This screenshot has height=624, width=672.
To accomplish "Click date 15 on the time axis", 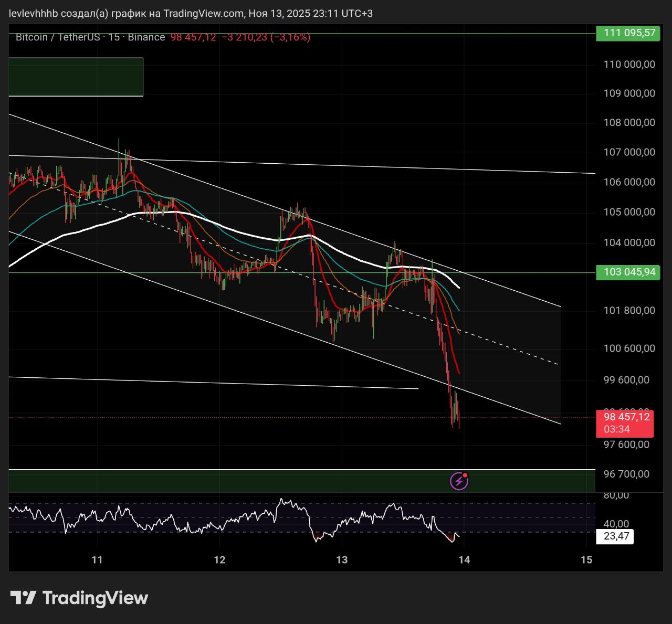I will 586,560.
